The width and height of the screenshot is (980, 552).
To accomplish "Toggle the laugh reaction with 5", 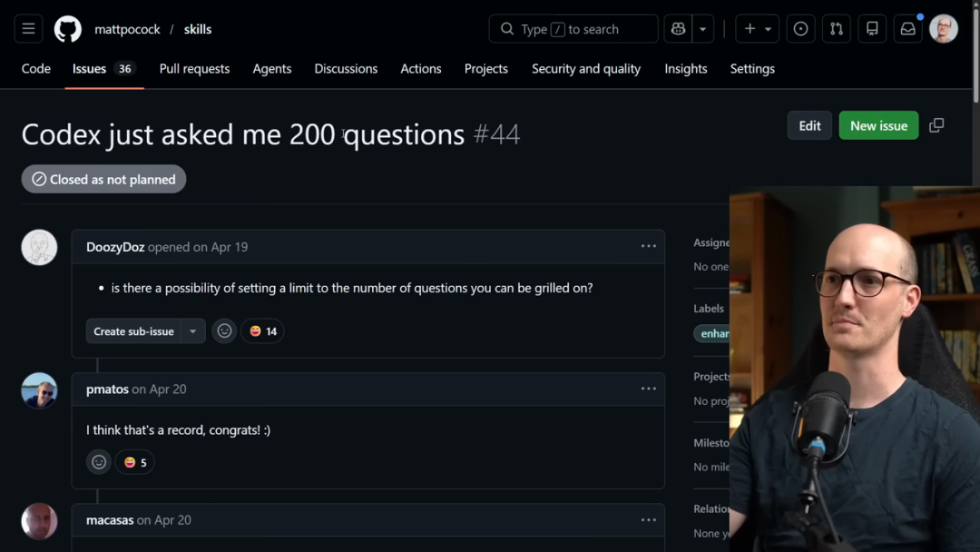I will pos(134,463).
